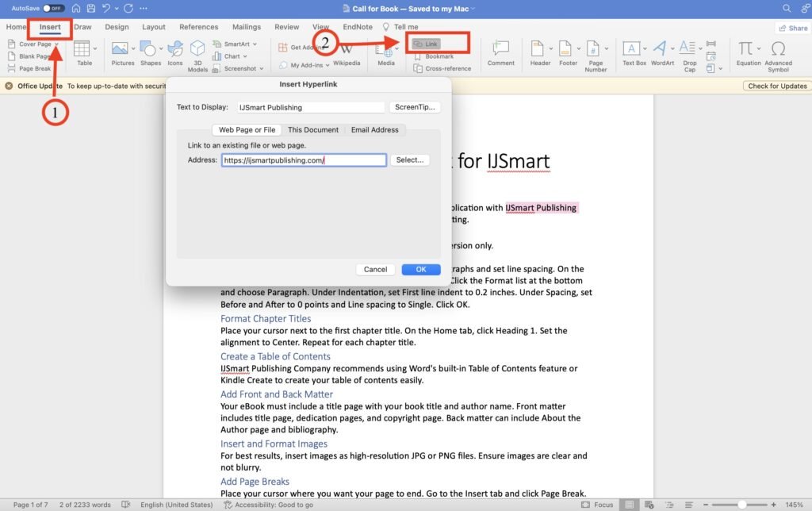Viewport: 812px width, 511px height.
Task: Click the Text Box icon
Action: click(x=631, y=48)
